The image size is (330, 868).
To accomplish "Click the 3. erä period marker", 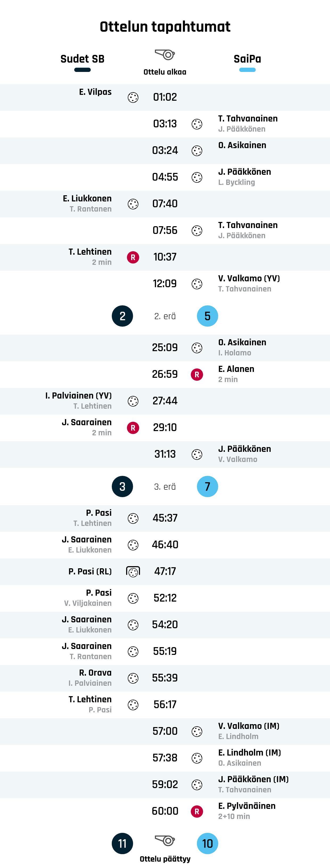I will (x=165, y=486).
